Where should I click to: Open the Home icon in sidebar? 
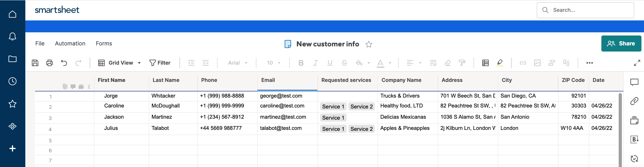pos(13,14)
